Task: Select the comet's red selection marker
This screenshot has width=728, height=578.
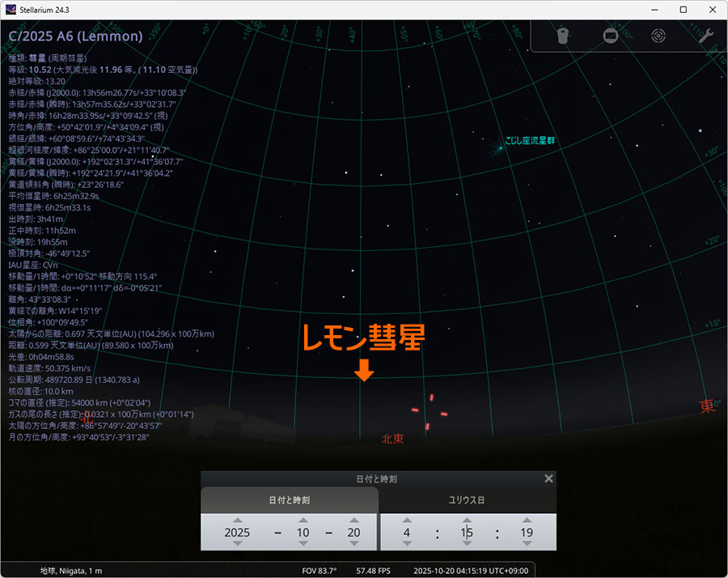Action: [429, 410]
